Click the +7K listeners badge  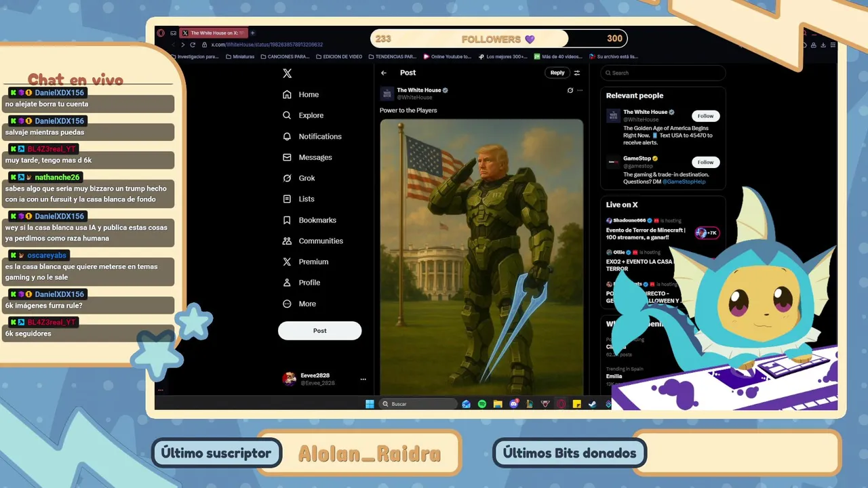click(x=707, y=233)
